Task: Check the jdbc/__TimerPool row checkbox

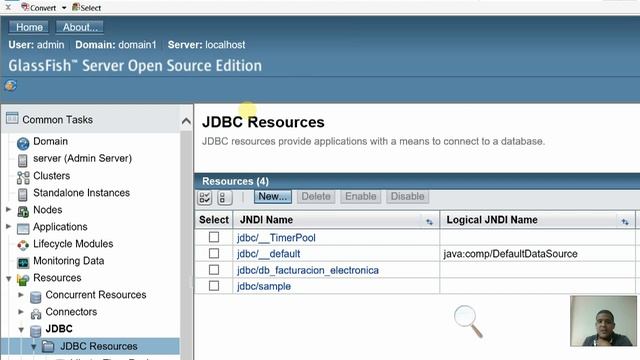Action: (x=214, y=237)
